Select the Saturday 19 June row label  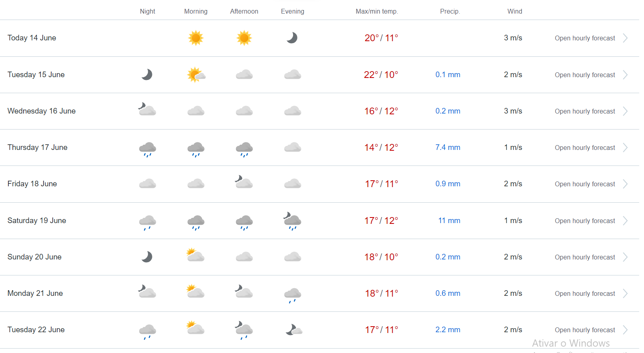37,221
